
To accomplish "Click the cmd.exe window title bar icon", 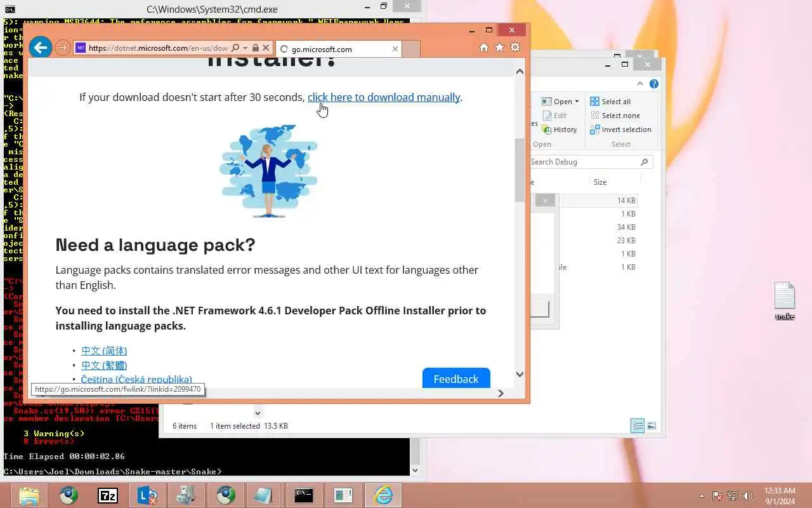I will point(9,9).
